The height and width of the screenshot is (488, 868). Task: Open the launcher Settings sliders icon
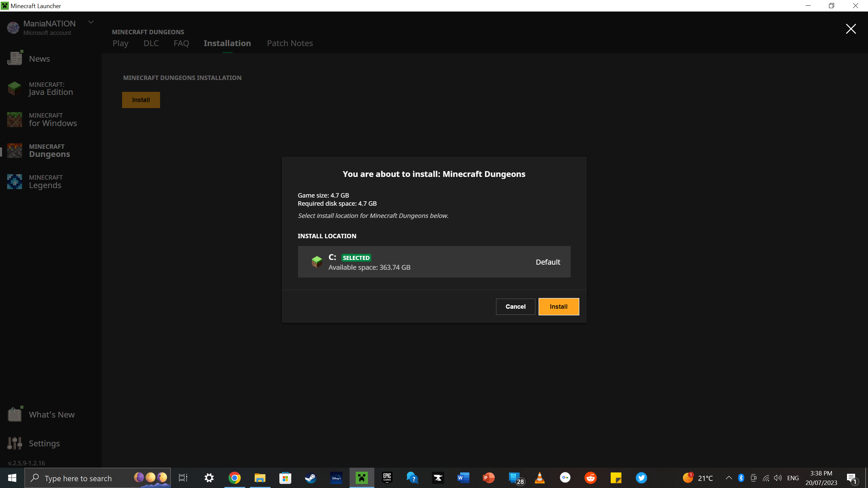[x=15, y=443]
